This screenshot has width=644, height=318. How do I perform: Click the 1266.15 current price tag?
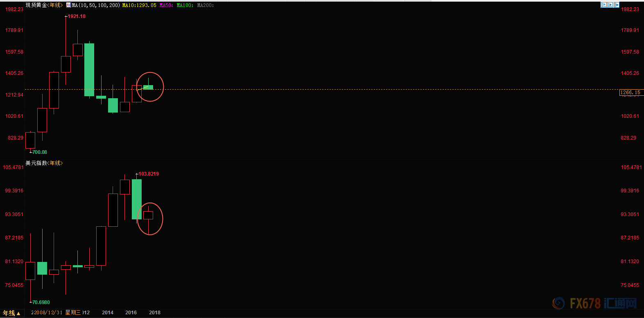click(630, 92)
